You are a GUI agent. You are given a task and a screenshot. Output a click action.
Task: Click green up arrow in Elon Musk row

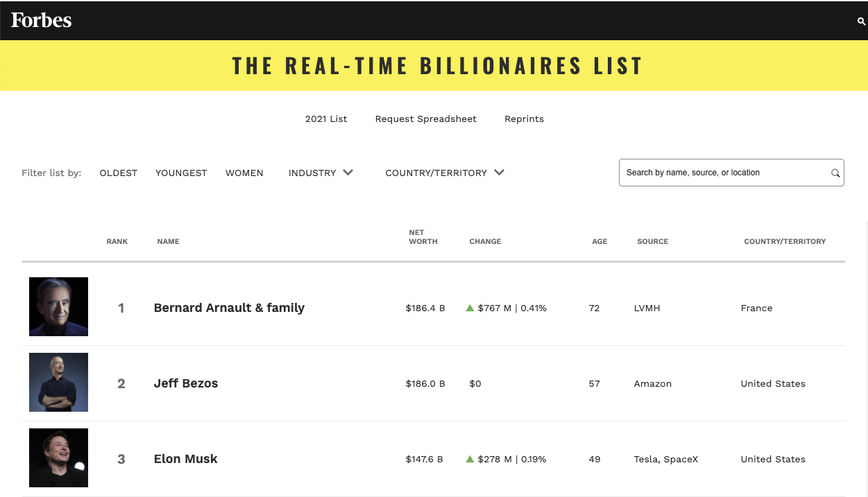point(470,459)
